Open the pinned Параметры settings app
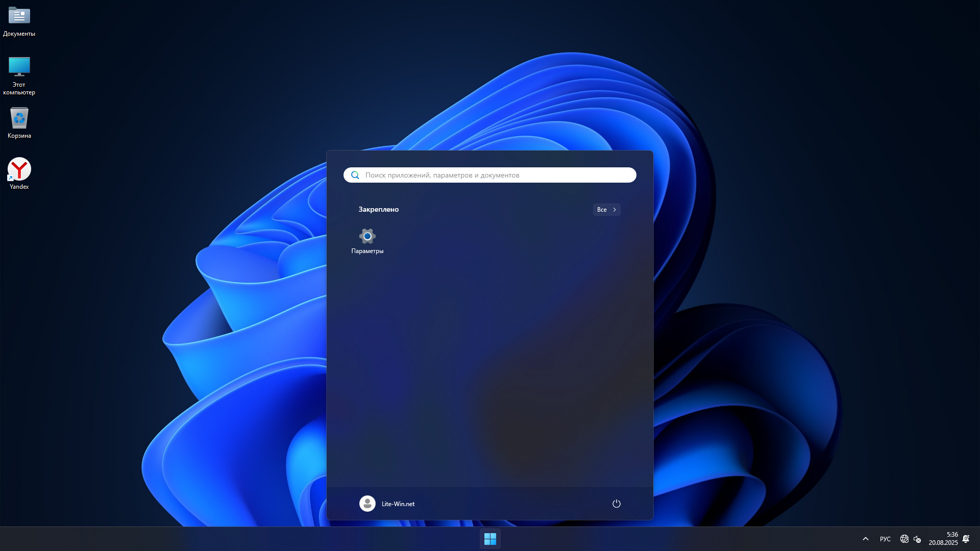 click(x=367, y=236)
